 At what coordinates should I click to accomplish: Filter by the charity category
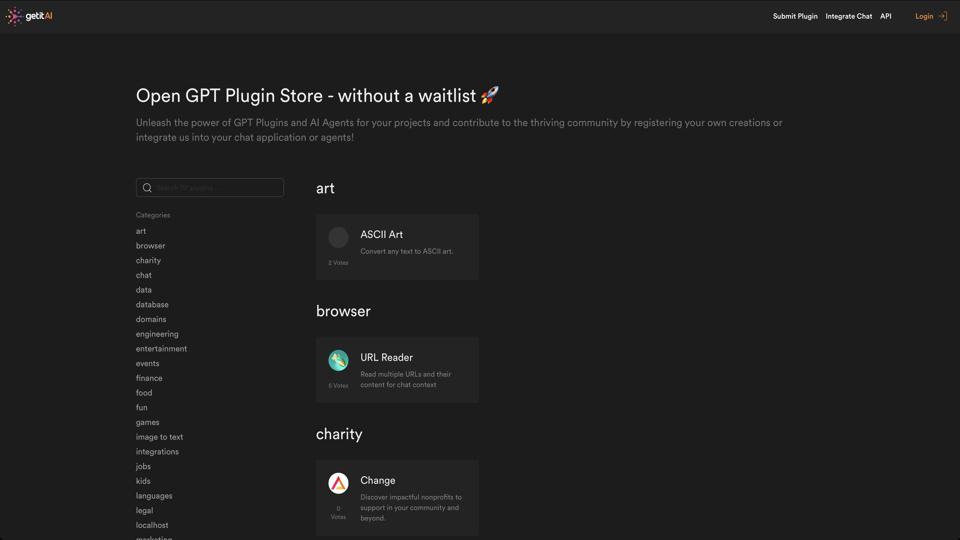148,260
